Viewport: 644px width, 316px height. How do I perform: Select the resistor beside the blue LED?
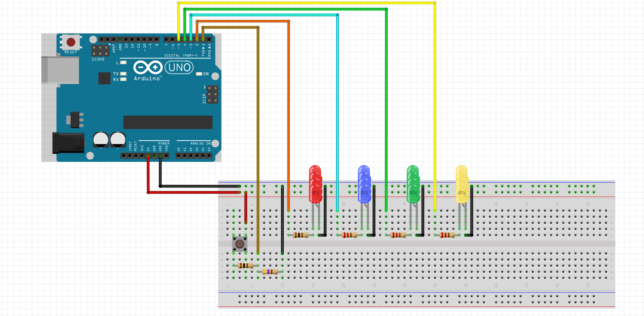coord(350,235)
